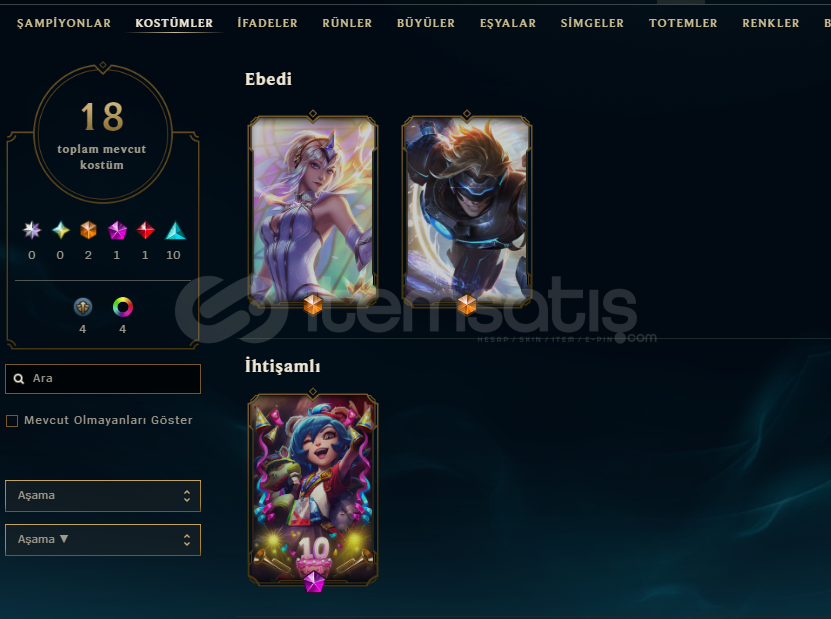Open the second Aşama sorting dropdown
Viewport: 831px width, 619px height.
103,540
